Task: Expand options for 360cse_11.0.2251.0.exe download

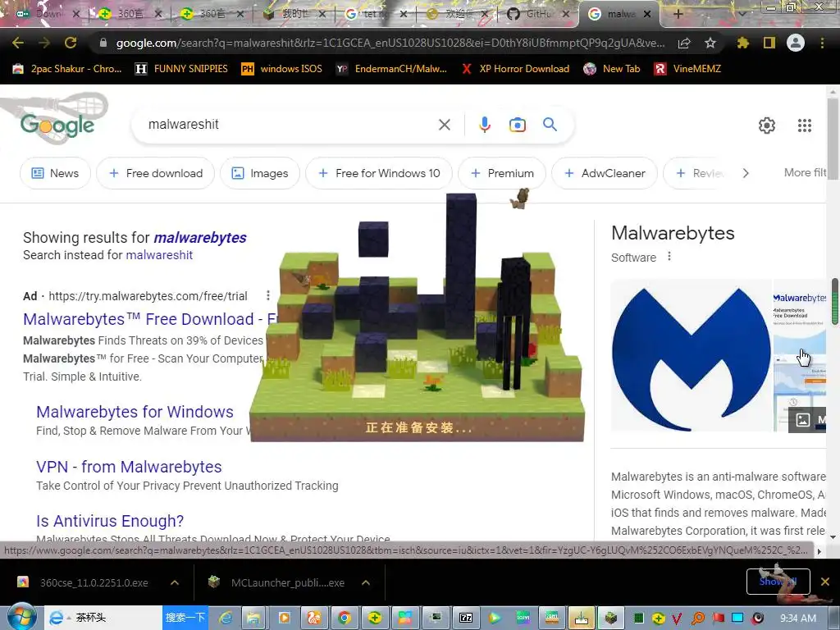Action: [175, 582]
